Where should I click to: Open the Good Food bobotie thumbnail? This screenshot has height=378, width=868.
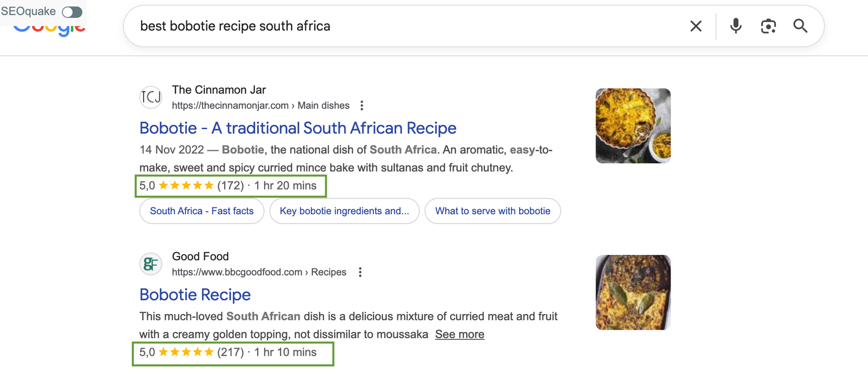click(633, 292)
